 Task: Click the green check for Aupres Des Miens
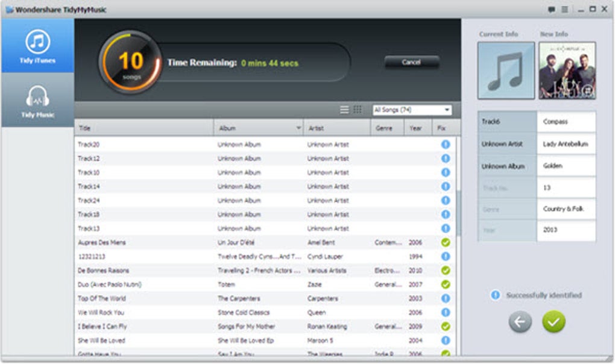point(446,242)
